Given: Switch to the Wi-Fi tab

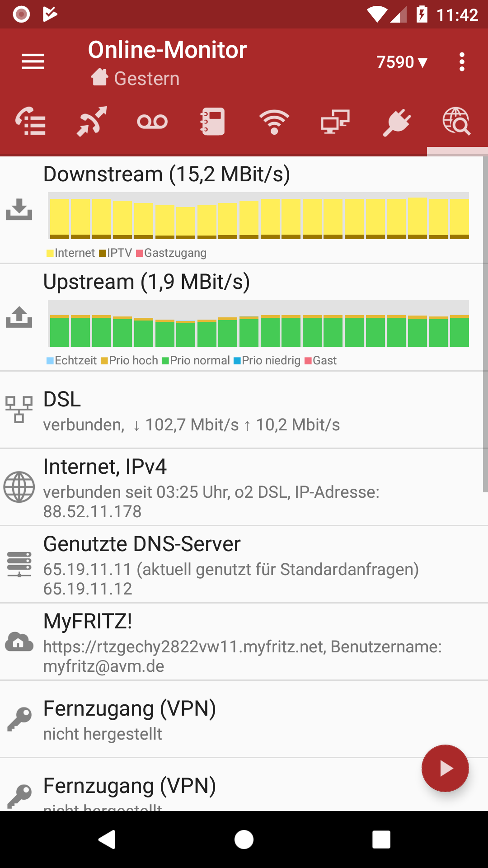Looking at the screenshot, I should (274, 121).
